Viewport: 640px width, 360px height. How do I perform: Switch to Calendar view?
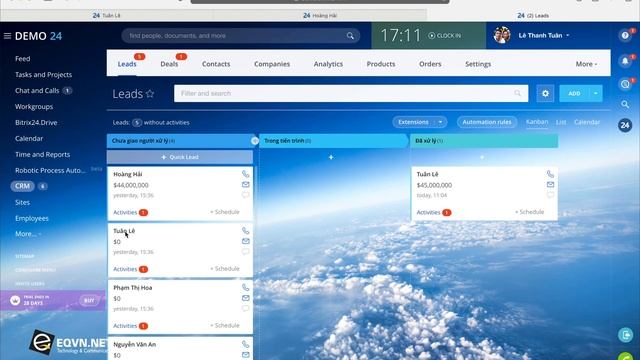(587, 122)
